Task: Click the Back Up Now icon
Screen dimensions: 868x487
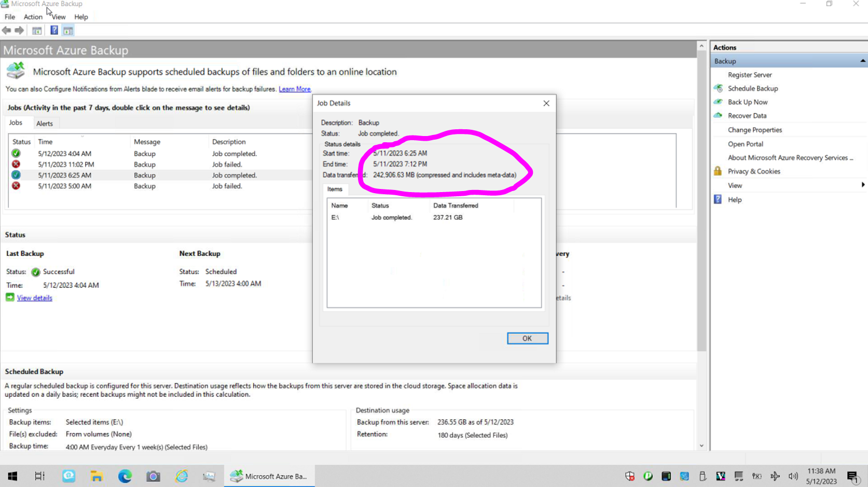Action: (x=718, y=102)
